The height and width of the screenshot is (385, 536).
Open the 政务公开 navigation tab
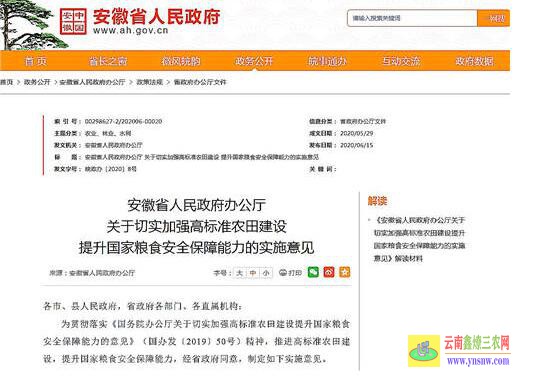click(x=254, y=61)
